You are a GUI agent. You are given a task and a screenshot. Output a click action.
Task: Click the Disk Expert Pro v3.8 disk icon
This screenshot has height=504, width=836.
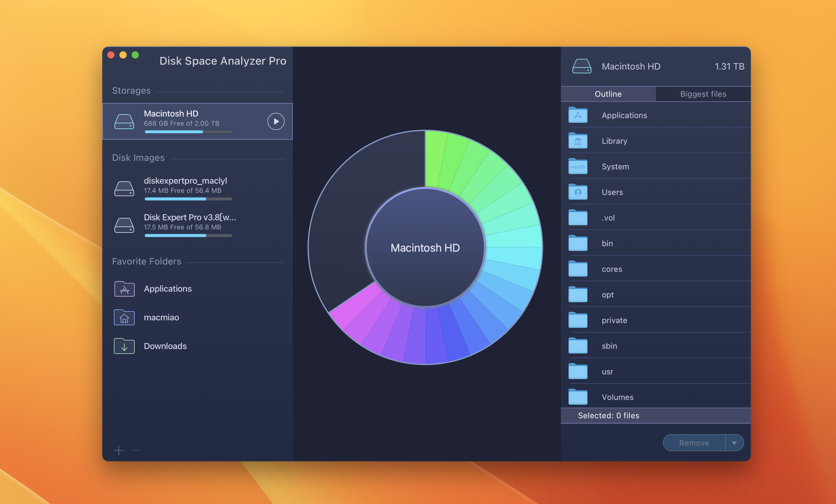[124, 225]
